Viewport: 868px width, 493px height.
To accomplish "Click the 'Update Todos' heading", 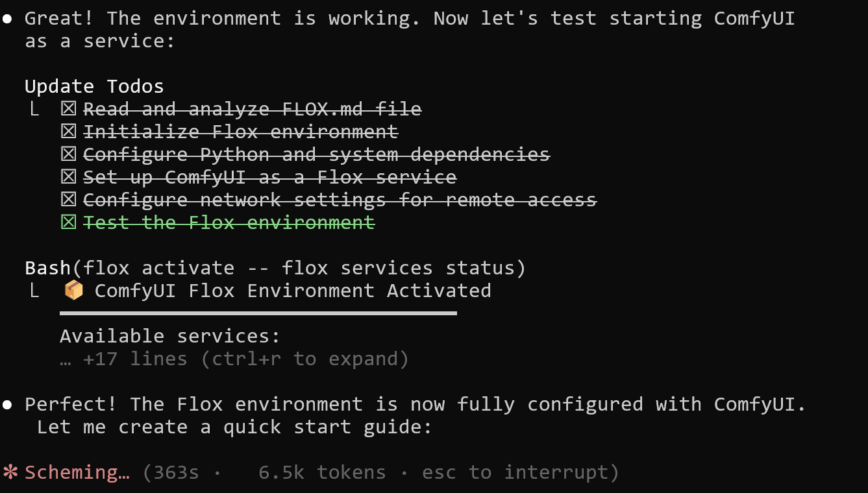I will (x=94, y=86).
